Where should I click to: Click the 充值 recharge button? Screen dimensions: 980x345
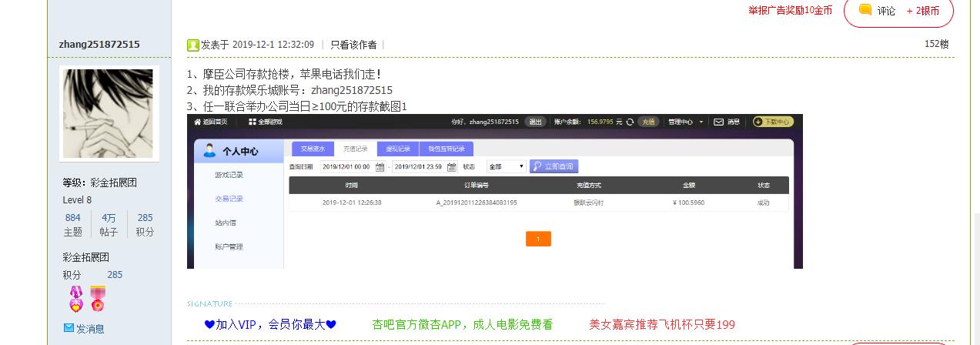tap(649, 122)
